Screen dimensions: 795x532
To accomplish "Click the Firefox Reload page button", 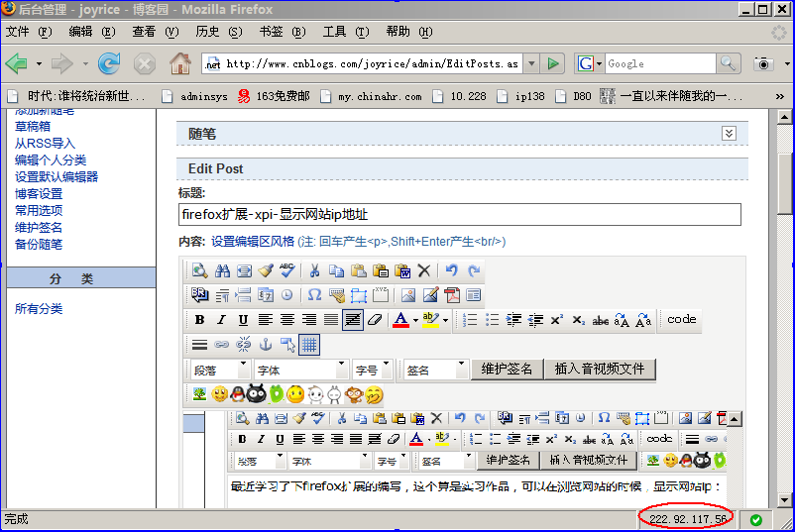I will point(109,64).
